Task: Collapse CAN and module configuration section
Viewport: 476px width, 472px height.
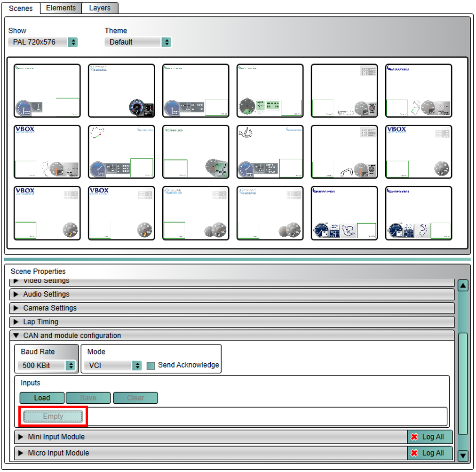Action: point(232,336)
